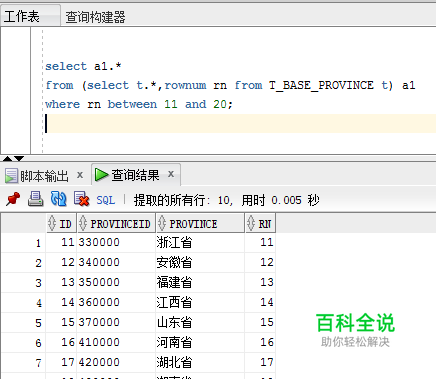436x379 pixels.
Task: Click the RN cell in the 河南省 row
Action: click(260, 342)
